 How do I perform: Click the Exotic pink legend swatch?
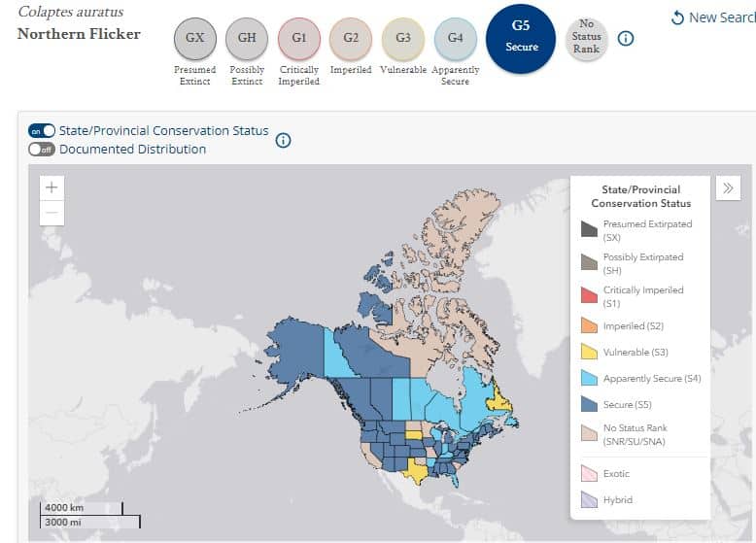click(x=589, y=474)
